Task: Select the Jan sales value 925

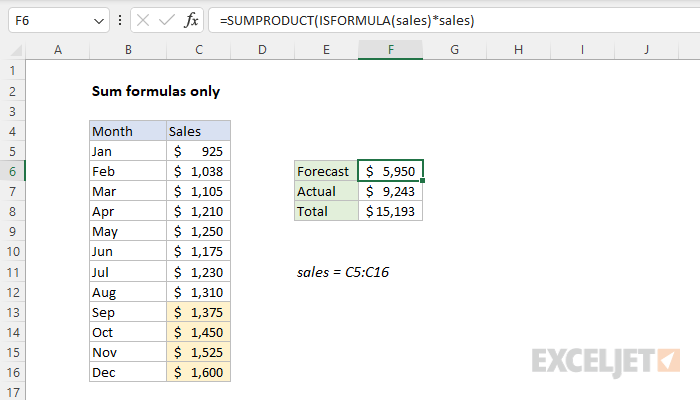Action: 199,151
